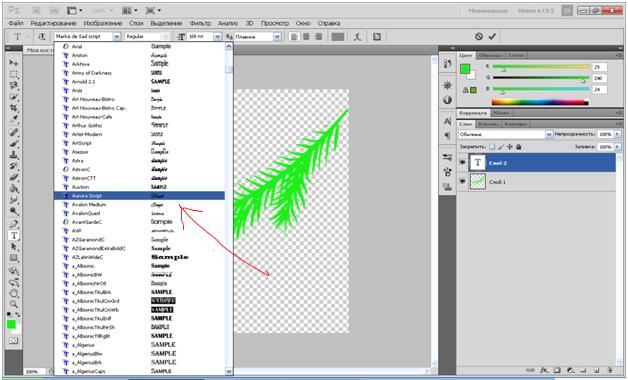The image size is (628, 380).
Task: Select the Zoom magnifier tool
Action: click(x=14, y=304)
